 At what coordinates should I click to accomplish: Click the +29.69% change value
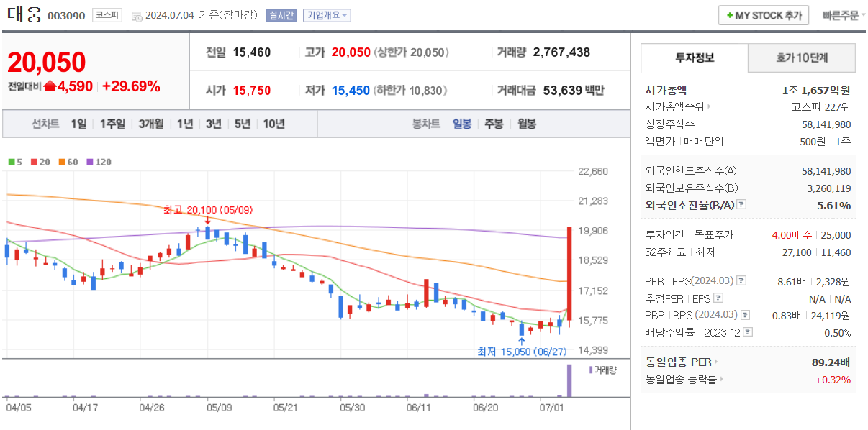pyautogui.click(x=131, y=86)
